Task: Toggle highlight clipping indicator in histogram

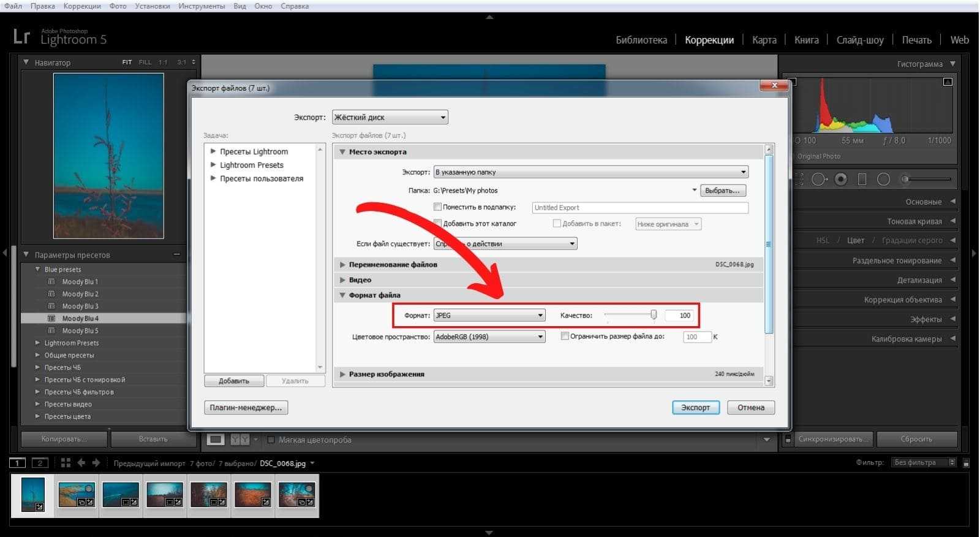Action: [948, 82]
